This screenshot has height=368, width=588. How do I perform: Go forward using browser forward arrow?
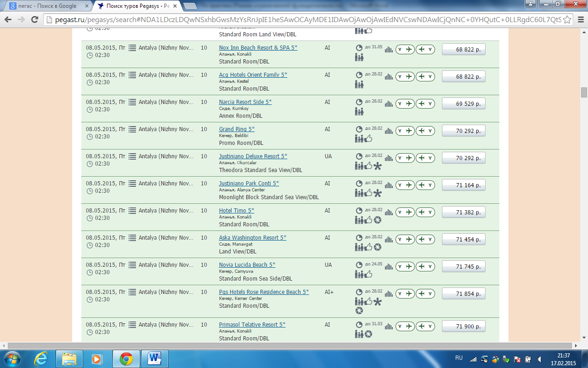tap(21, 19)
